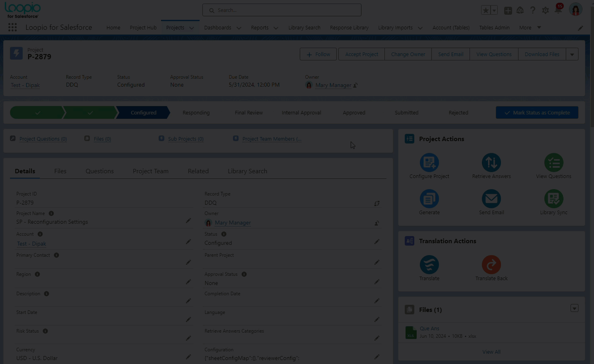Edit Project Name pencil icon
Image resolution: width=594 pixels, height=364 pixels.
pyautogui.click(x=188, y=221)
